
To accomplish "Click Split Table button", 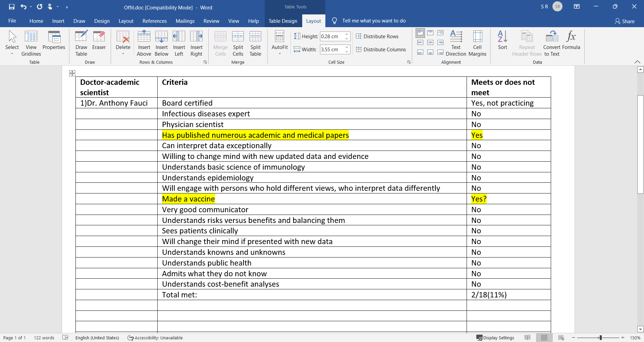I will click(x=255, y=44).
